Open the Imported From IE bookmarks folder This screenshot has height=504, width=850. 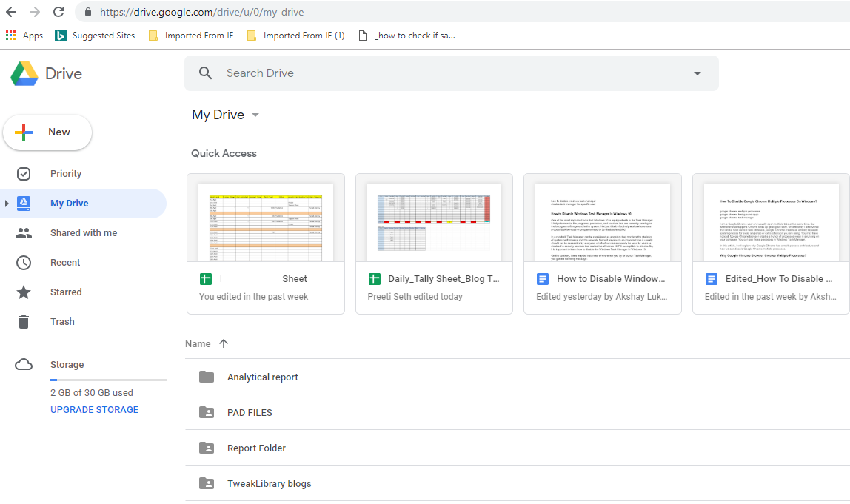(191, 35)
